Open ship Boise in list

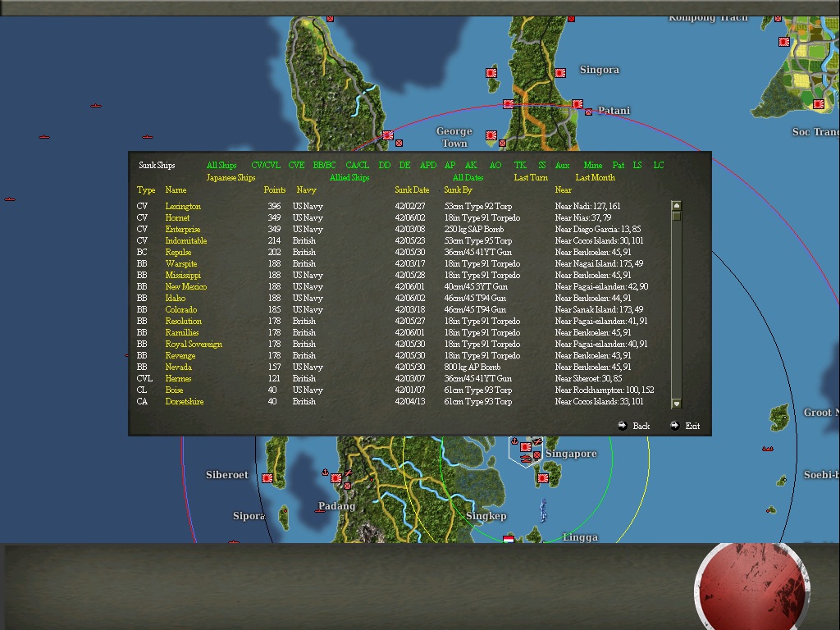click(174, 390)
